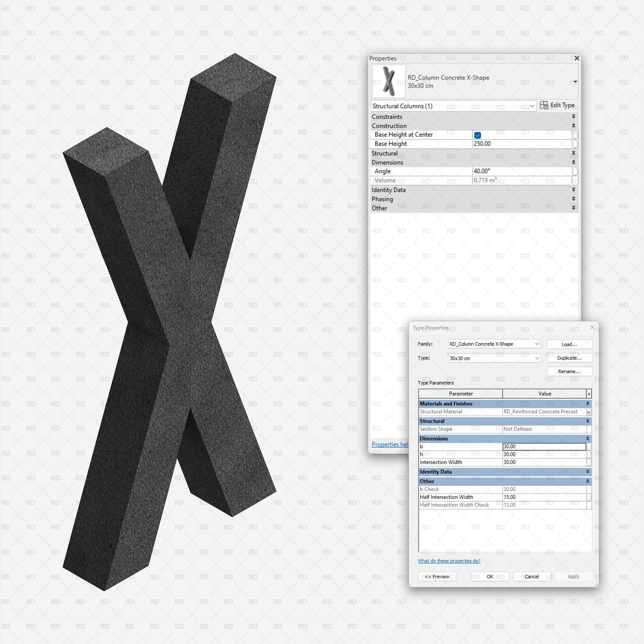
Task: Toggle the Base Height at Center checkbox
Action: tap(478, 135)
